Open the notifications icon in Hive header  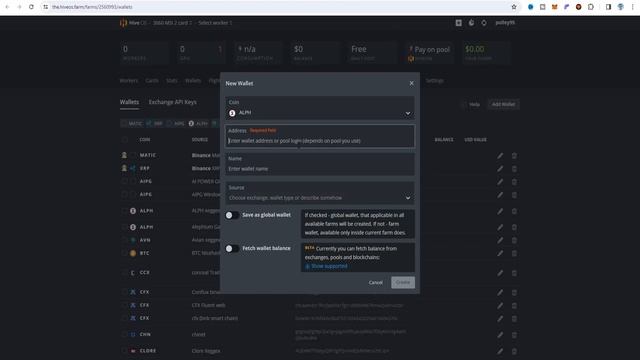[484, 23]
